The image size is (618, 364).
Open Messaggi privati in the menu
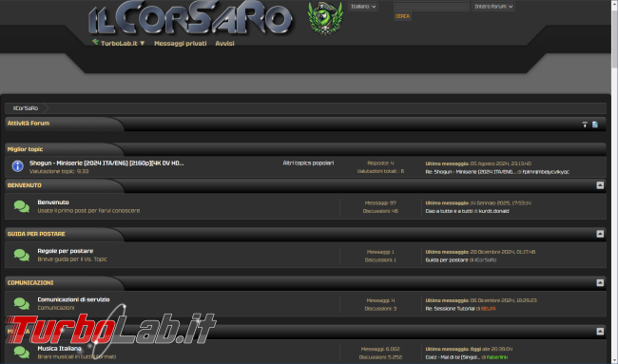(181, 44)
